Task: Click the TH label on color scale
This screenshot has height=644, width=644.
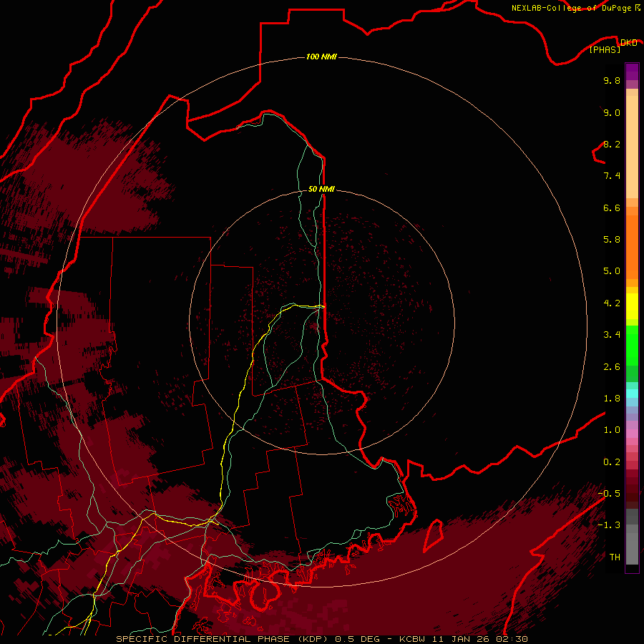Action: [x=615, y=557]
